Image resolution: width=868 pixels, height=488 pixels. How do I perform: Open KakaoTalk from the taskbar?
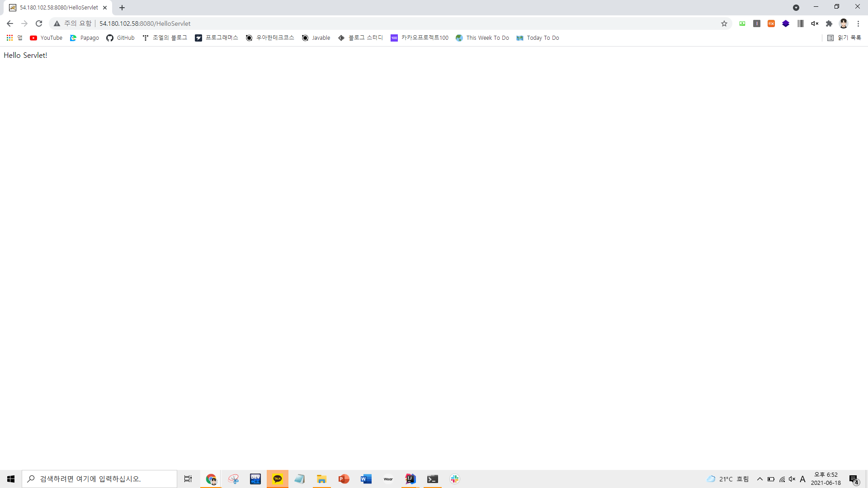(x=278, y=479)
